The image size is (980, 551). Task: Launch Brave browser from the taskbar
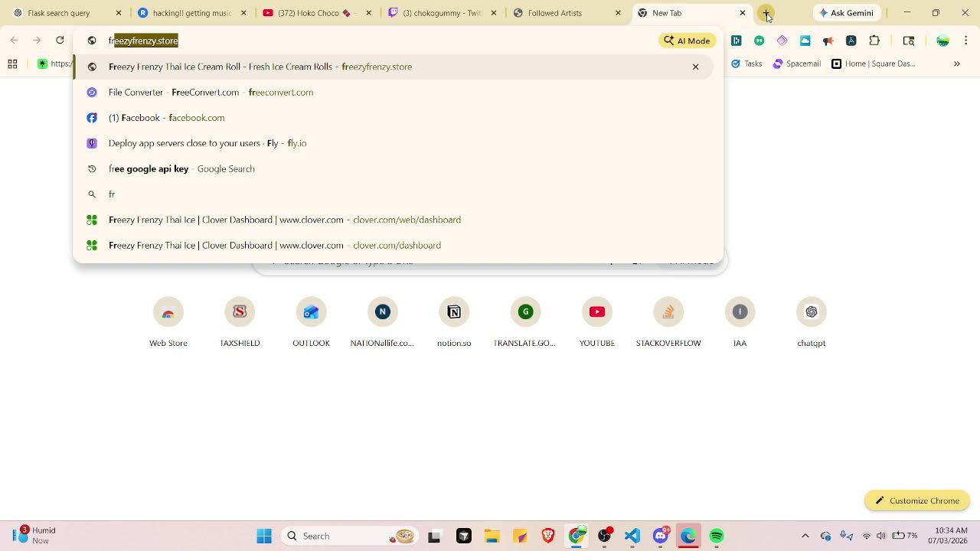(548, 536)
